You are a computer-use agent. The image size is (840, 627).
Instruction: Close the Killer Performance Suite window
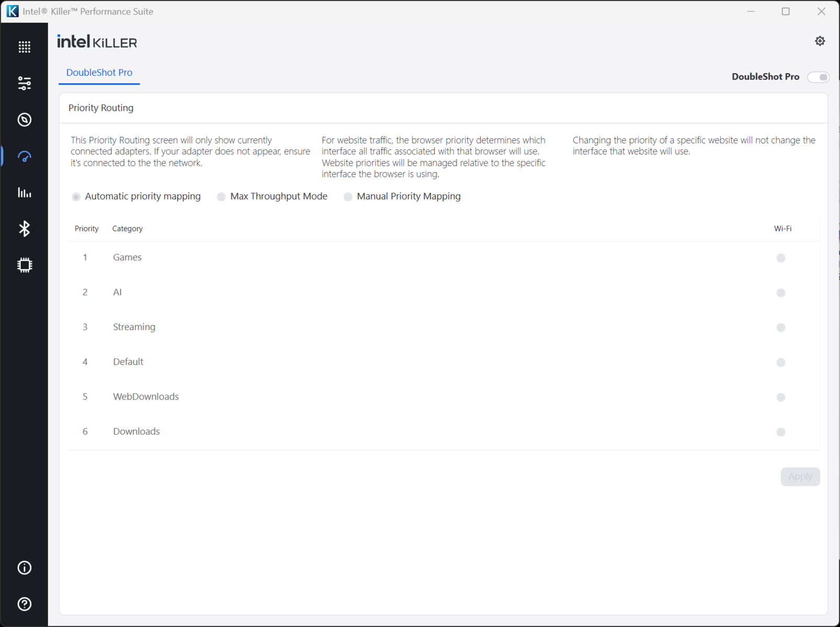[x=822, y=11]
